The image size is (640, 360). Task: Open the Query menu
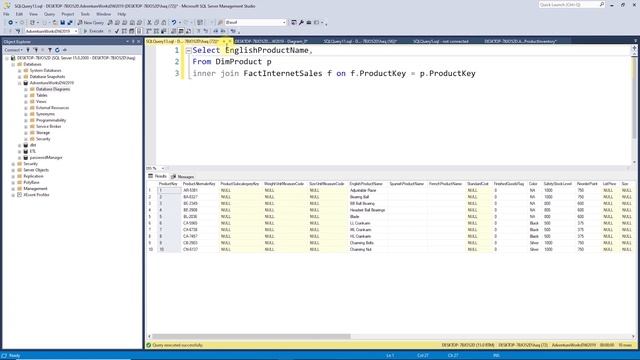click(49, 14)
